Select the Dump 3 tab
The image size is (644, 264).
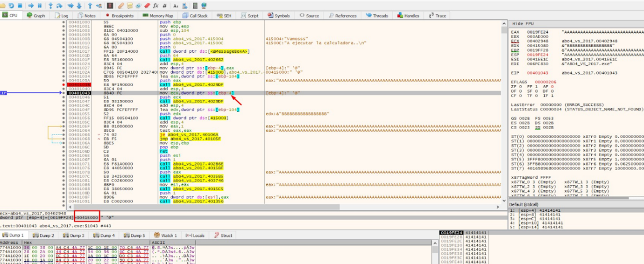tap(73, 236)
